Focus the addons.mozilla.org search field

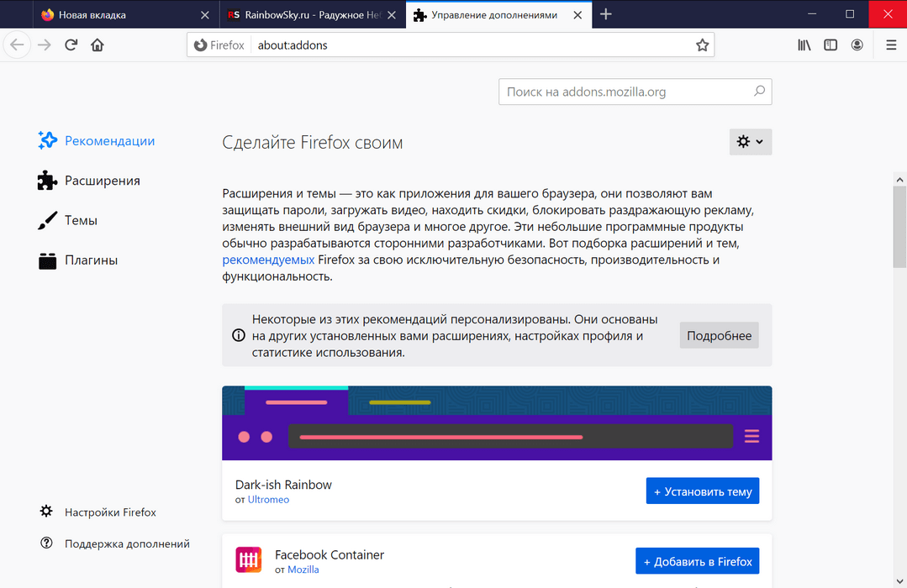pyautogui.click(x=635, y=92)
